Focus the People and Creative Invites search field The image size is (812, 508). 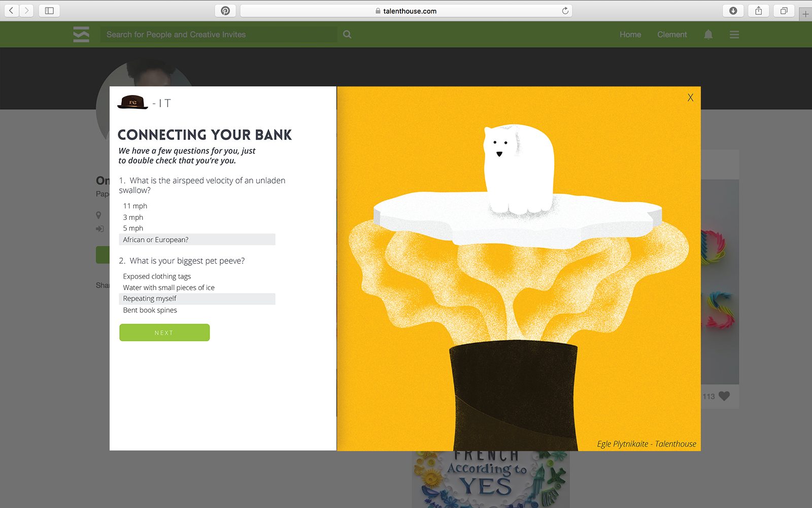tap(219, 35)
